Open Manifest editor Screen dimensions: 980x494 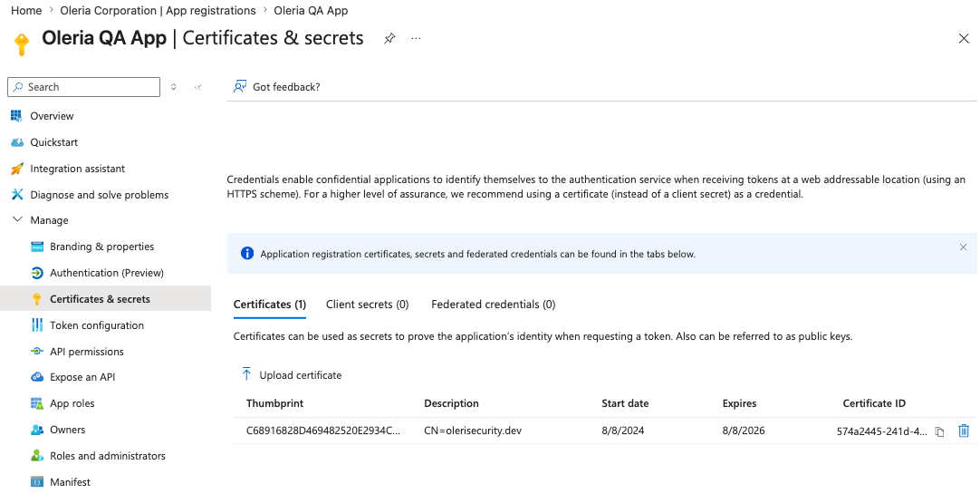coord(70,482)
